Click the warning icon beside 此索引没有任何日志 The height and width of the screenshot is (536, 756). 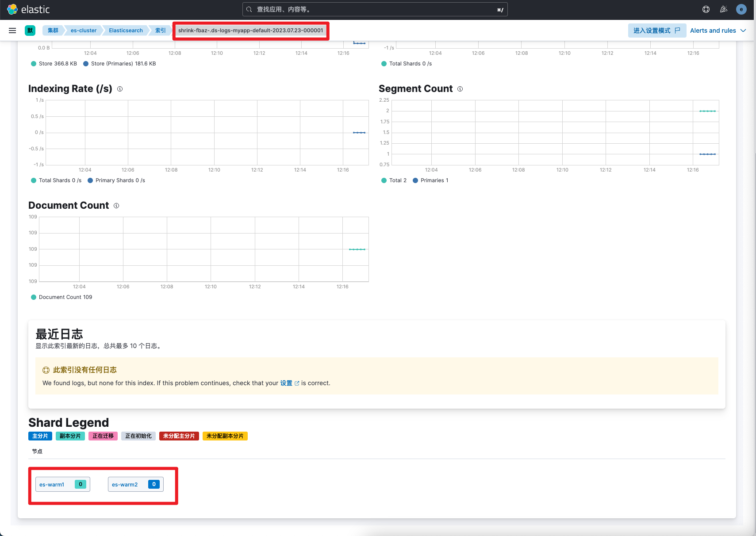click(x=46, y=370)
